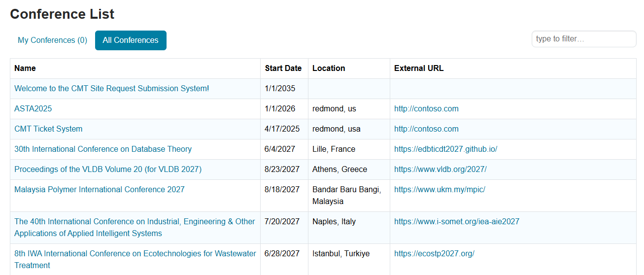644x275 pixels.
Task: Click the Name column header
Action: [x=25, y=69]
